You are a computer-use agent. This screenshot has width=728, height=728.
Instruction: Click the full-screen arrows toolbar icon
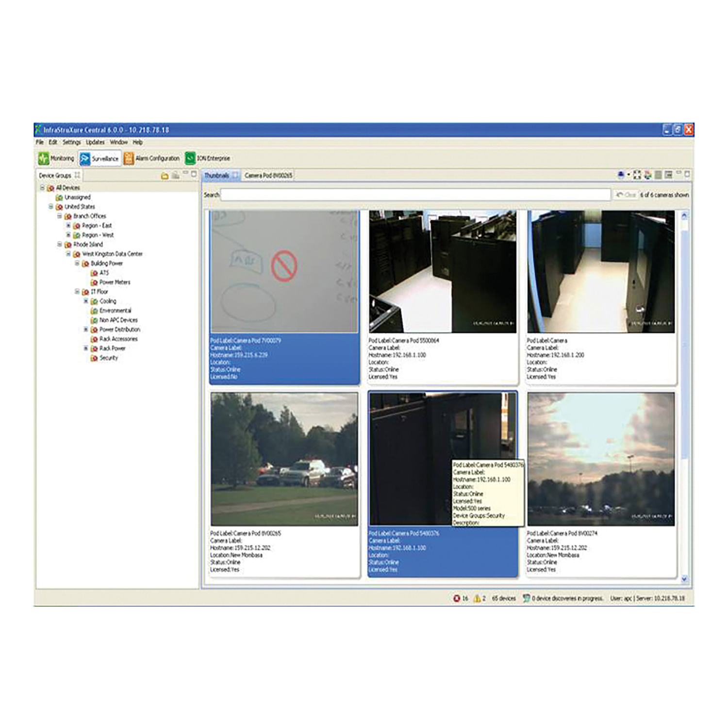point(637,175)
